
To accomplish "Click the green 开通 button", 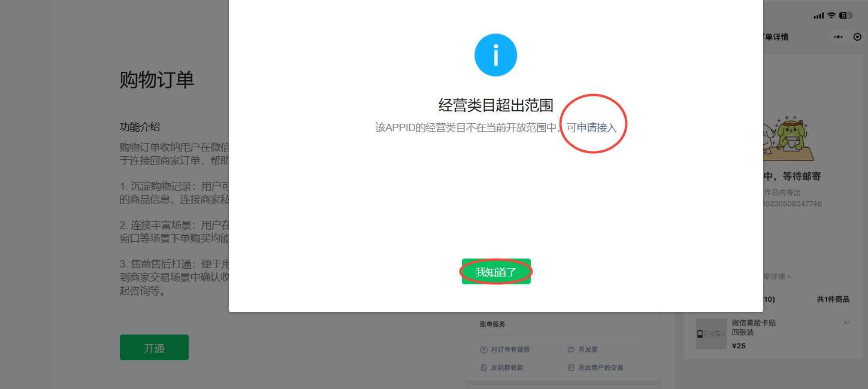I will (154, 348).
